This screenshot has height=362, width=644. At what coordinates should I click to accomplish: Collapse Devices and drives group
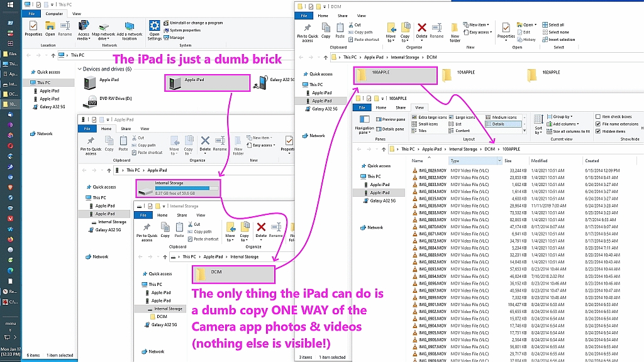click(x=80, y=69)
